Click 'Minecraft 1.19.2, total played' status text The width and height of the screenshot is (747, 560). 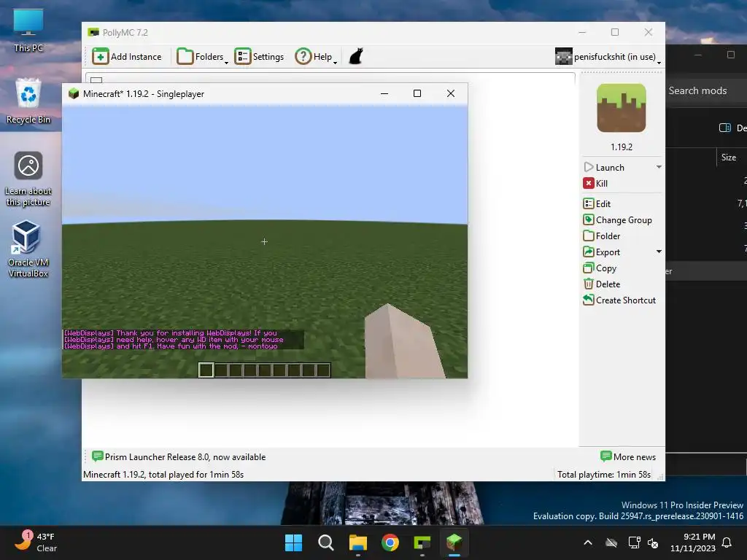[x=163, y=474]
